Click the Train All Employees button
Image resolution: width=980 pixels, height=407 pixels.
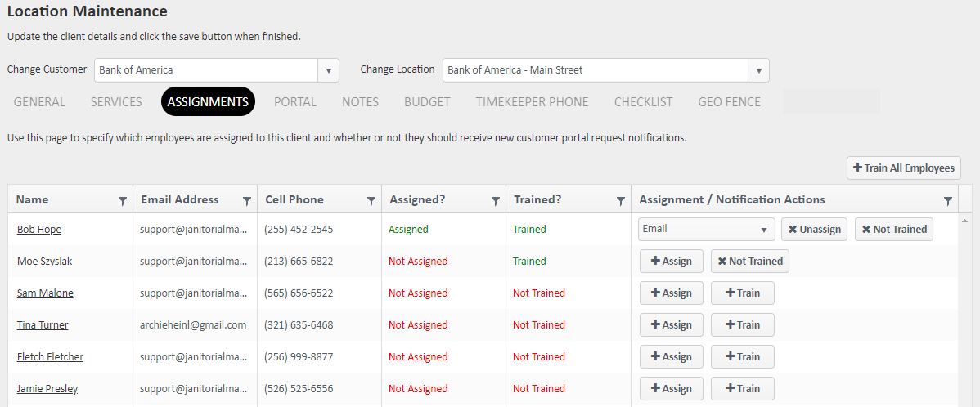click(x=903, y=168)
